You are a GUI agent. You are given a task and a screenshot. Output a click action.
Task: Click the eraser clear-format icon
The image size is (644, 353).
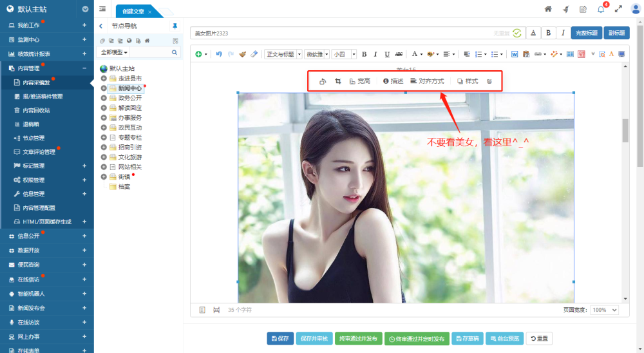[254, 54]
